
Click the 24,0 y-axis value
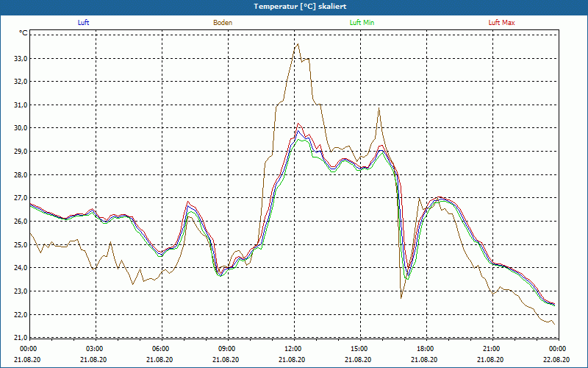21,268
